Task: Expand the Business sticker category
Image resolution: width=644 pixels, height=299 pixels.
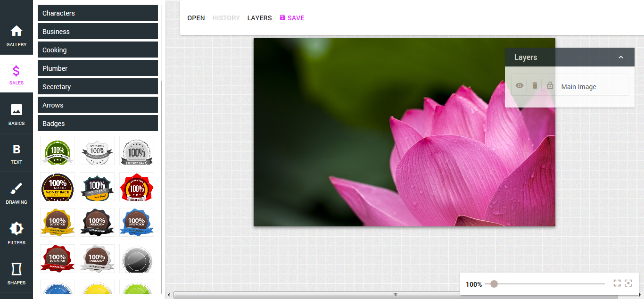Action: point(98,32)
